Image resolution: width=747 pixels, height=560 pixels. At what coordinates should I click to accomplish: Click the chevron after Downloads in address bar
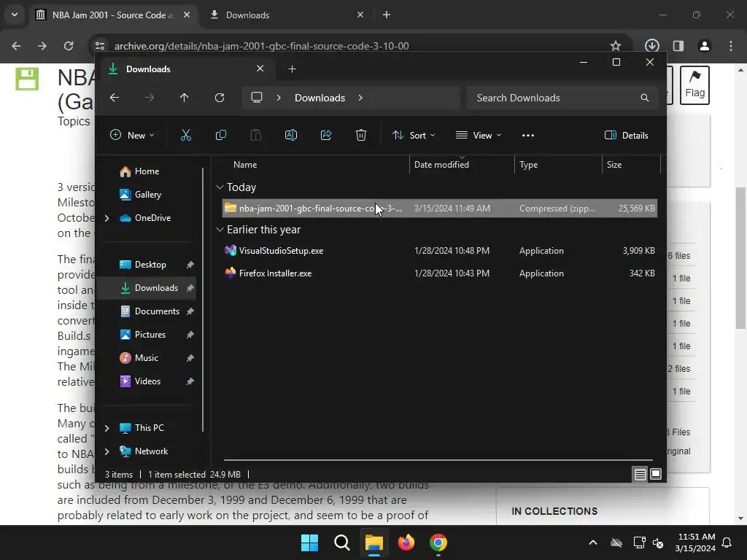[360, 98]
